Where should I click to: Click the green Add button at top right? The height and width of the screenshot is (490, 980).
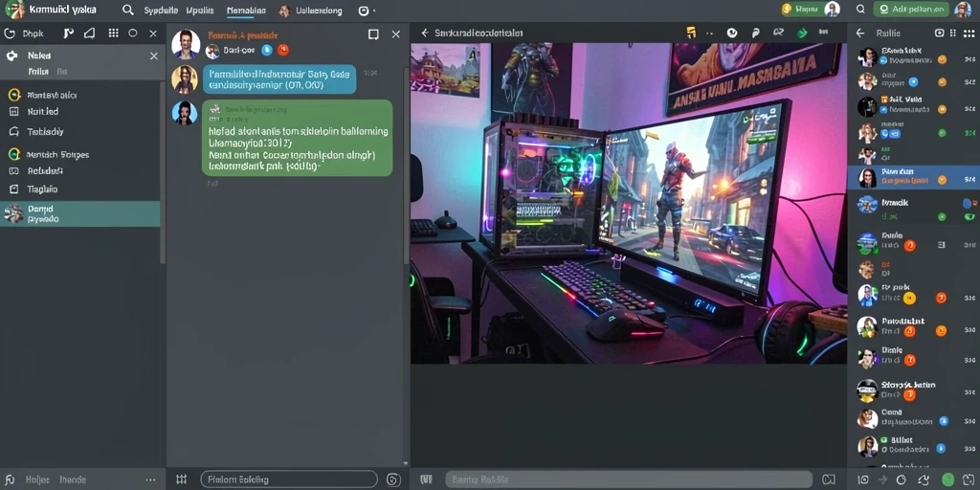911,10
